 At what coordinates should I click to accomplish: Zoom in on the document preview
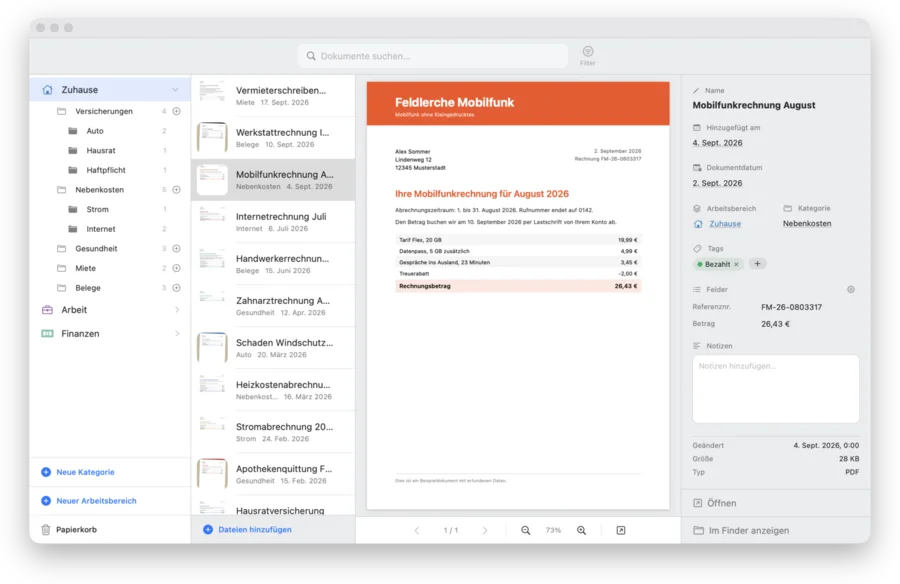click(x=581, y=530)
